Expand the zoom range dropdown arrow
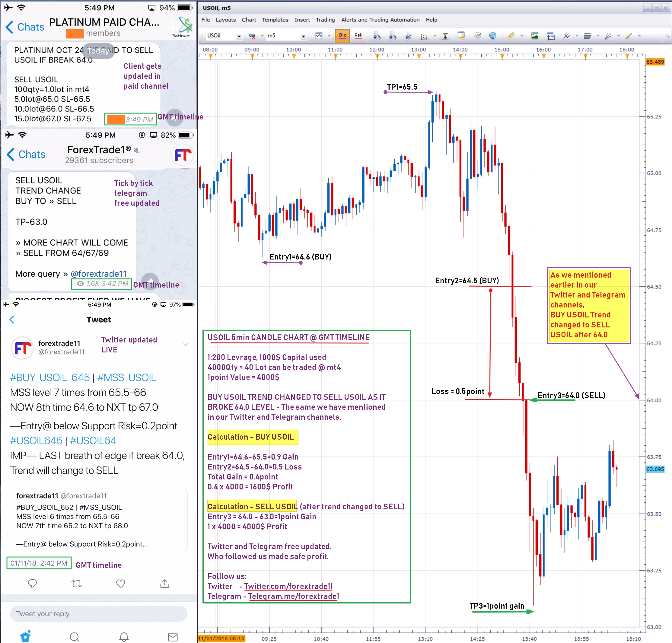672x643 pixels. pyautogui.click(x=435, y=36)
